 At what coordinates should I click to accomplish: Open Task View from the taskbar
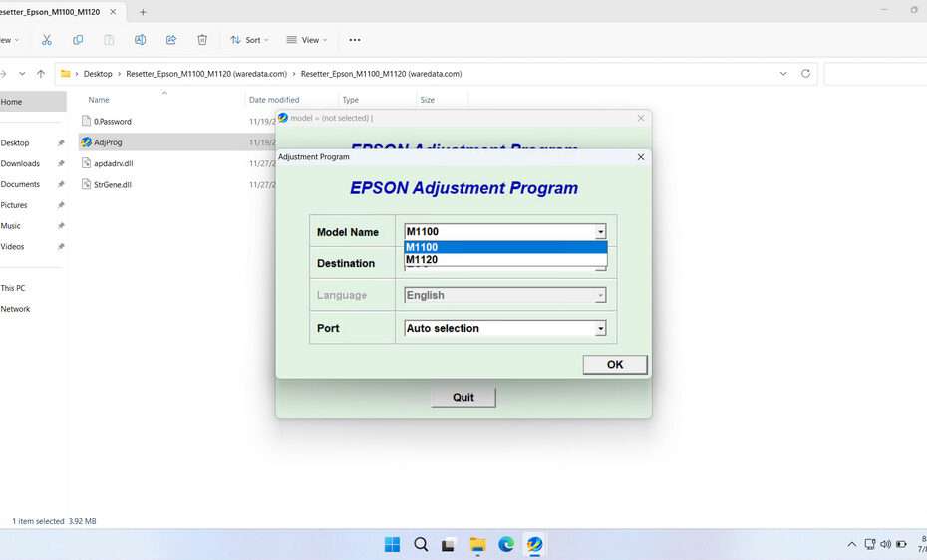point(449,544)
